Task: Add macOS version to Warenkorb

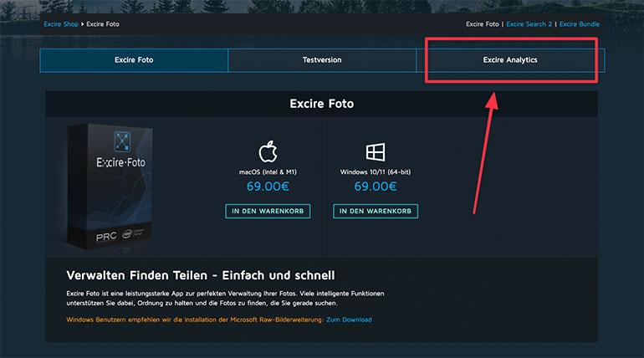Action: (268, 211)
